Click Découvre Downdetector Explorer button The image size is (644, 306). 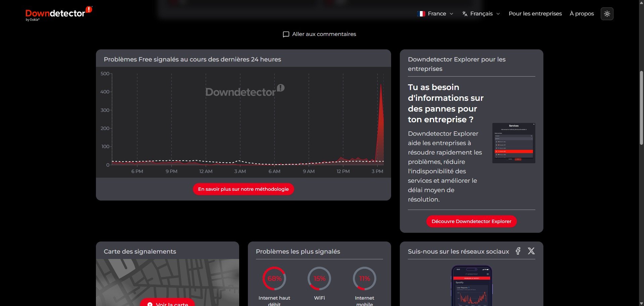[471, 221]
